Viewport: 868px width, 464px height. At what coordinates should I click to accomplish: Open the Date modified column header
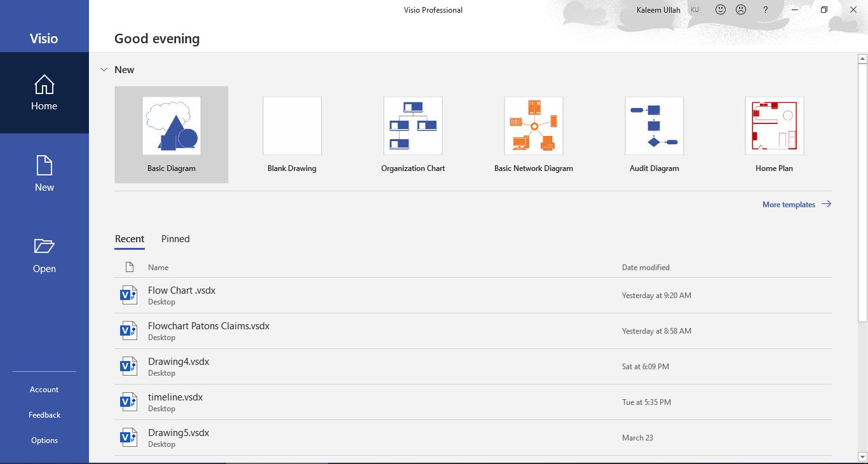pos(646,267)
